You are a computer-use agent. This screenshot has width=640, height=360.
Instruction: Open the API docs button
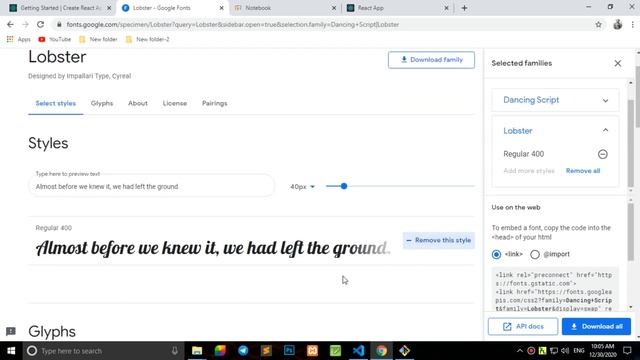(523, 326)
